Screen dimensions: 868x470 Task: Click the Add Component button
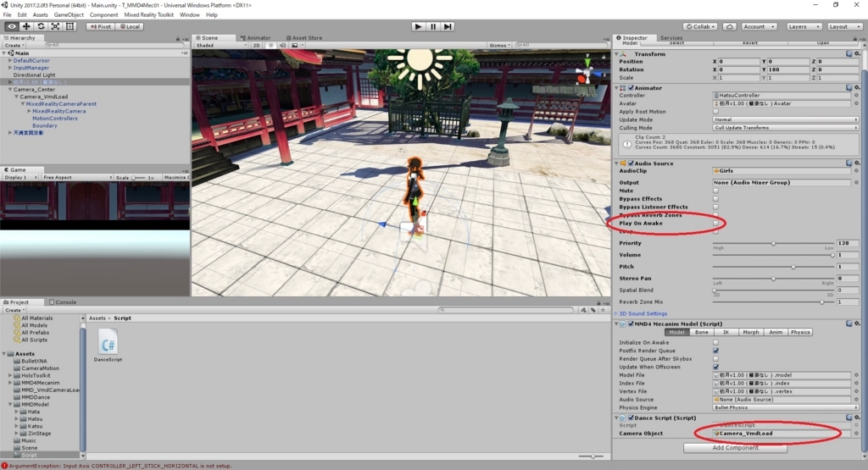click(x=735, y=448)
